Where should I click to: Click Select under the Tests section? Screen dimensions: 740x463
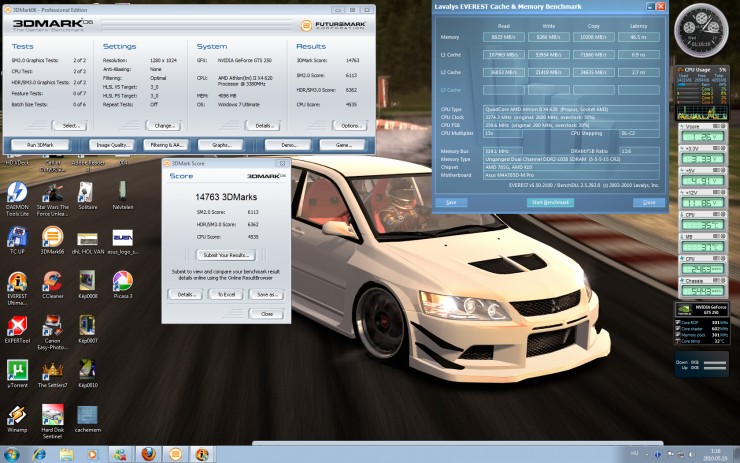point(69,126)
